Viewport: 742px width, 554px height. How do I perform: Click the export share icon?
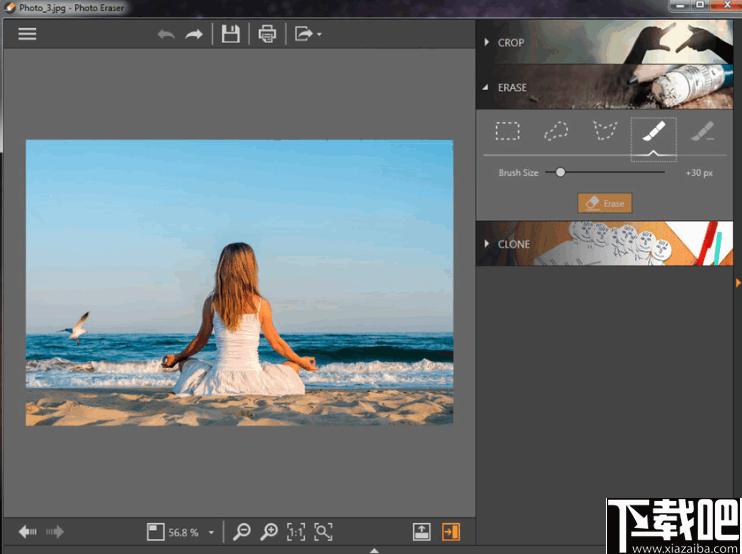tap(303, 34)
